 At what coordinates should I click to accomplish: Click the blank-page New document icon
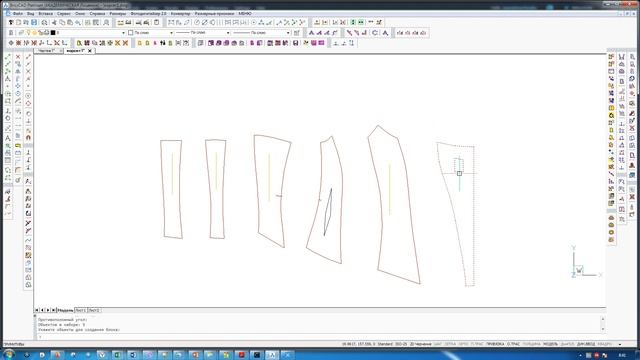coord(18,22)
